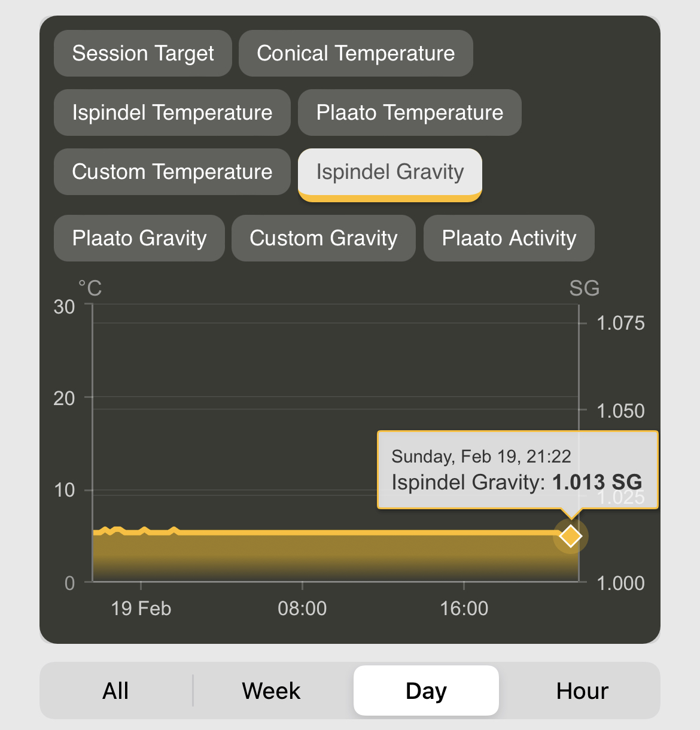Toggle the Custom Gravity series
Screen dimensions: 700x730
point(323,238)
